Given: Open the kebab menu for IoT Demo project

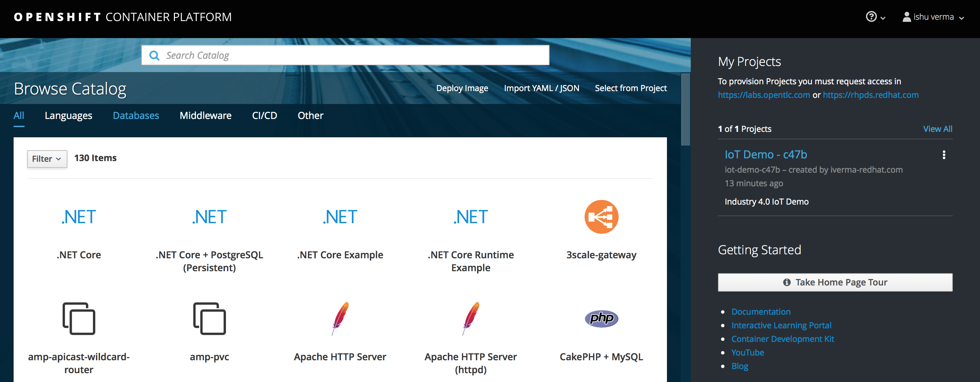Looking at the screenshot, I should coord(944,155).
